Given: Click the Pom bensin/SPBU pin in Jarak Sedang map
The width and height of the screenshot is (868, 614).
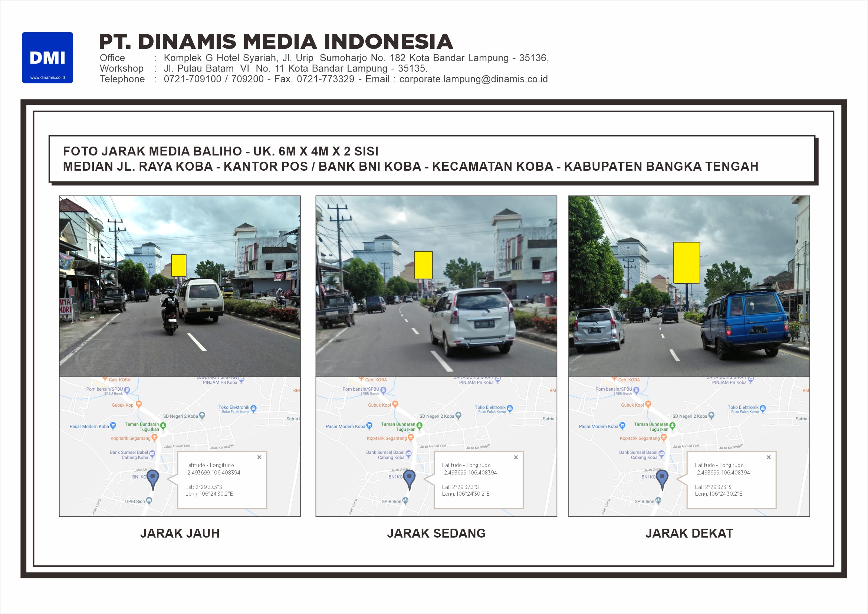Looking at the screenshot, I should click(x=383, y=390).
